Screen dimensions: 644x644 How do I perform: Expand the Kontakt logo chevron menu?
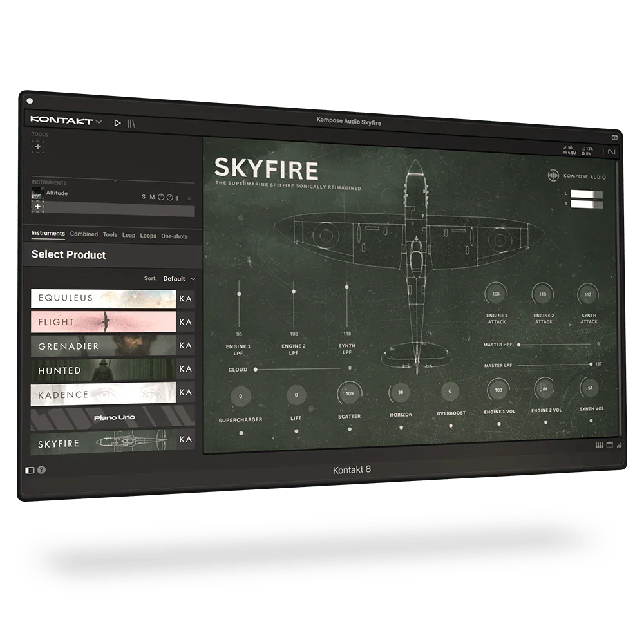98,121
